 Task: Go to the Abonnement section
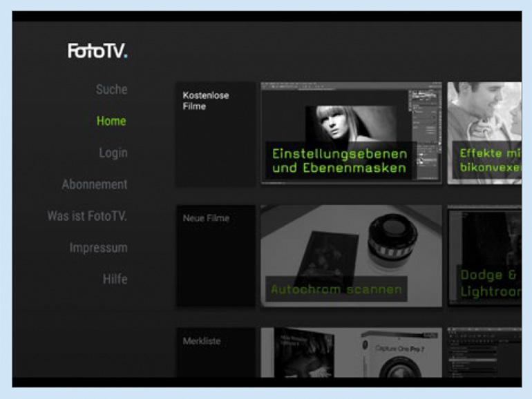95,184
